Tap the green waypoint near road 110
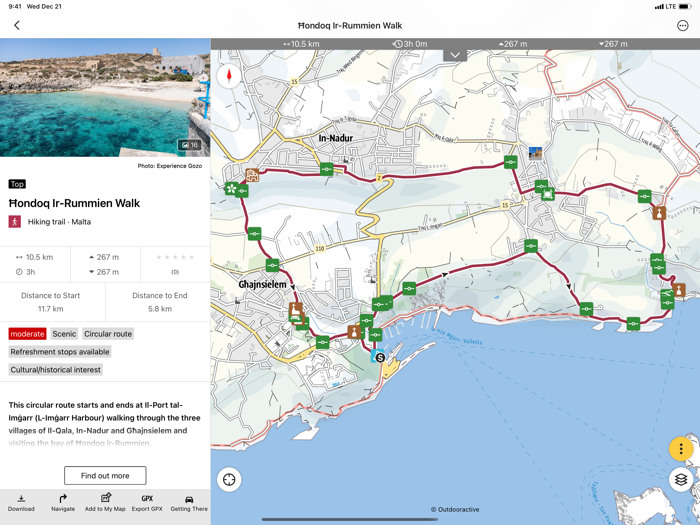The height and width of the screenshot is (525, 700). 272,265
